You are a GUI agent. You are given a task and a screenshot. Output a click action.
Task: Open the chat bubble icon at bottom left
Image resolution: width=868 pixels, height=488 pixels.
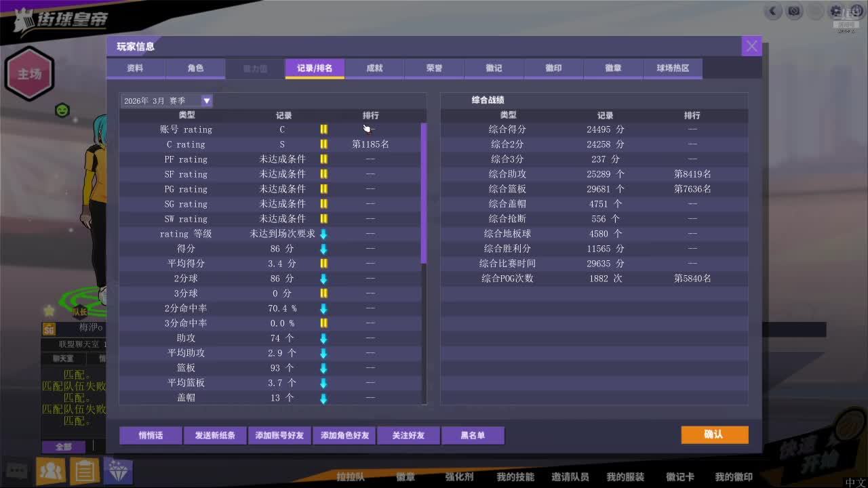pyautogui.click(x=17, y=470)
